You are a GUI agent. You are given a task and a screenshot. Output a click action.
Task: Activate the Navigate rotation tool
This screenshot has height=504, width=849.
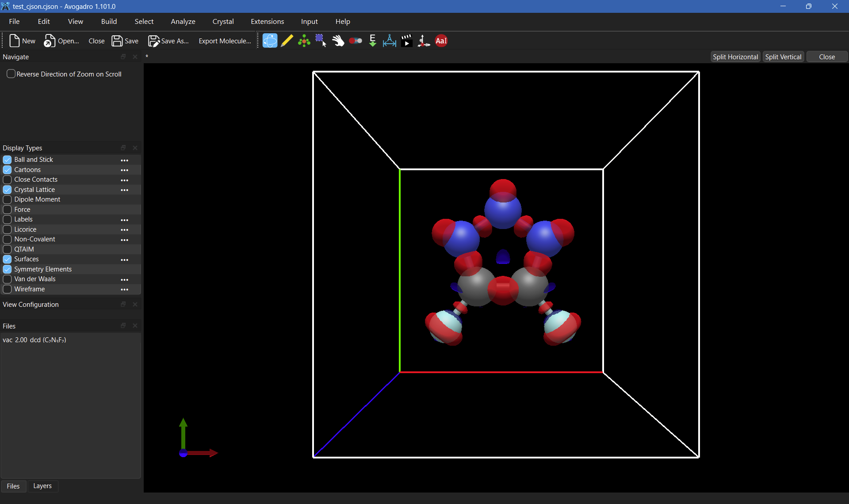[x=270, y=41]
